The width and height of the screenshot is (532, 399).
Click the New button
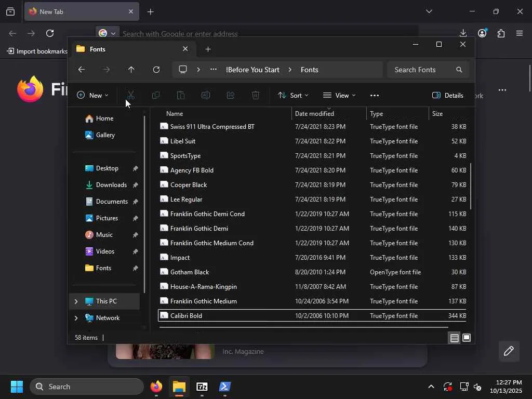92,95
